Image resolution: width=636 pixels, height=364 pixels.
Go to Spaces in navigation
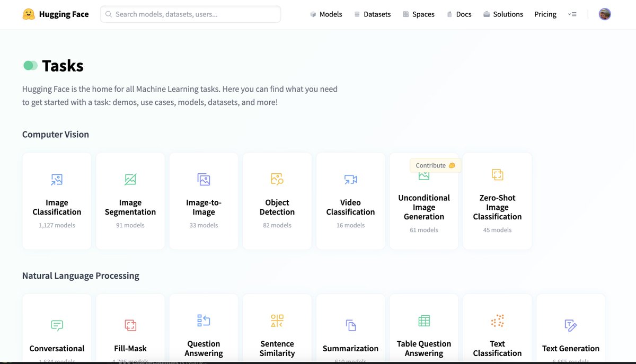click(418, 14)
